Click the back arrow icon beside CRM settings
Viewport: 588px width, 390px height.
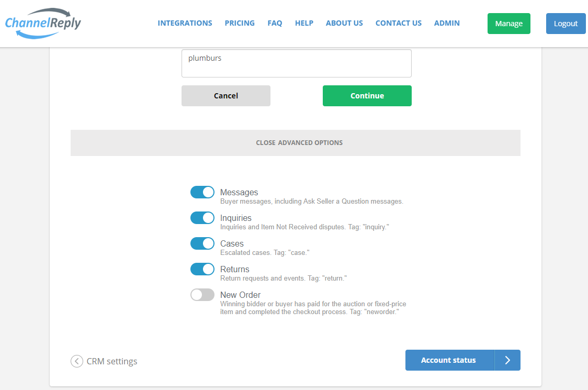(x=77, y=361)
